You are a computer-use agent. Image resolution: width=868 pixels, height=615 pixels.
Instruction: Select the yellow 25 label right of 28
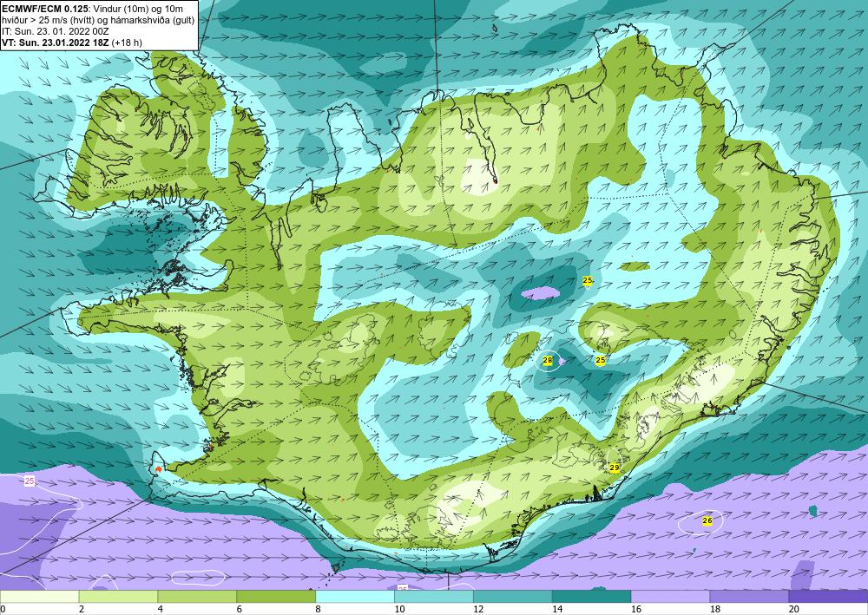(600, 361)
